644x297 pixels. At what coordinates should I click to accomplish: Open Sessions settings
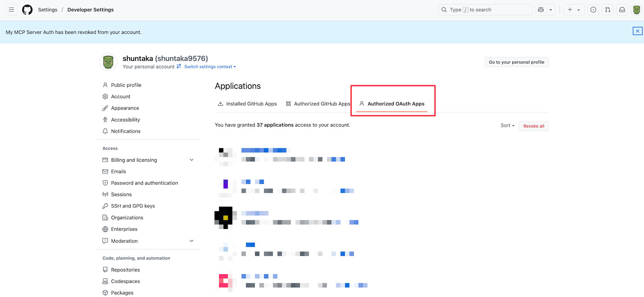click(121, 195)
